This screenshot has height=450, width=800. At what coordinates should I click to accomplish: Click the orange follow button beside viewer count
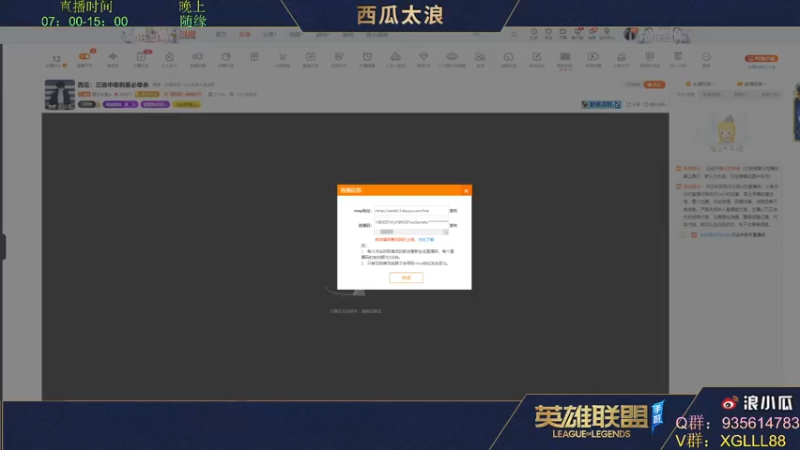(x=655, y=85)
